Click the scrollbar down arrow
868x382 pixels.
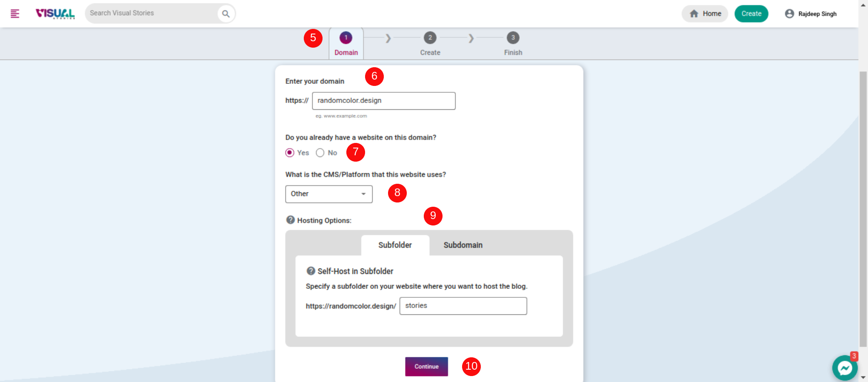[x=863, y=377]
